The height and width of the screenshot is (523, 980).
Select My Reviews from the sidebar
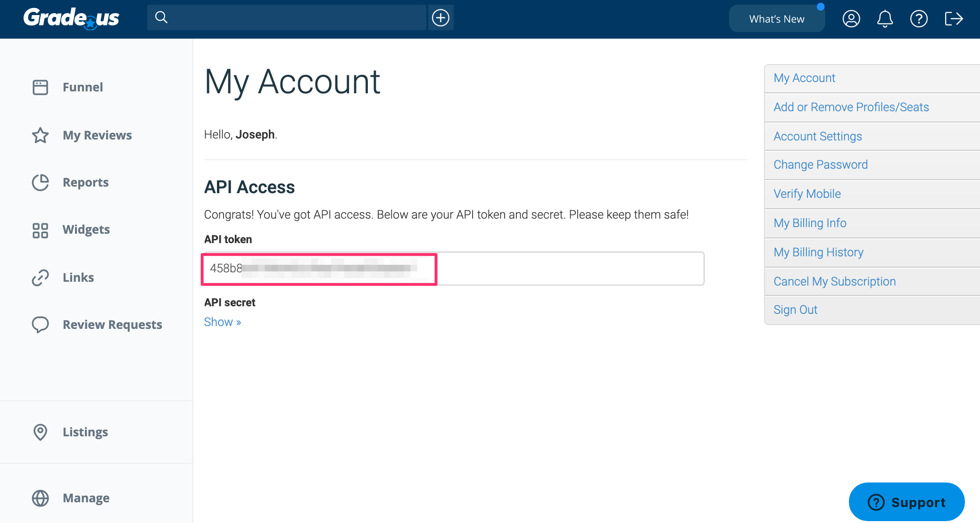pyautogui.click(x=97, y=135)
